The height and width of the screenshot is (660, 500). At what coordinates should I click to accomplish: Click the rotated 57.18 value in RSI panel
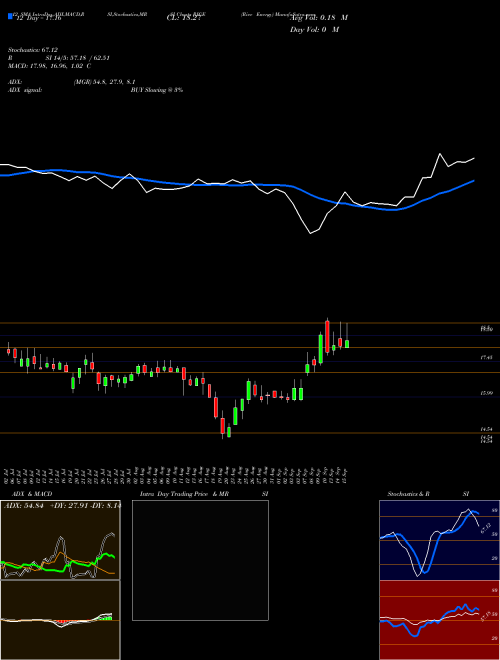click(485, 617)
